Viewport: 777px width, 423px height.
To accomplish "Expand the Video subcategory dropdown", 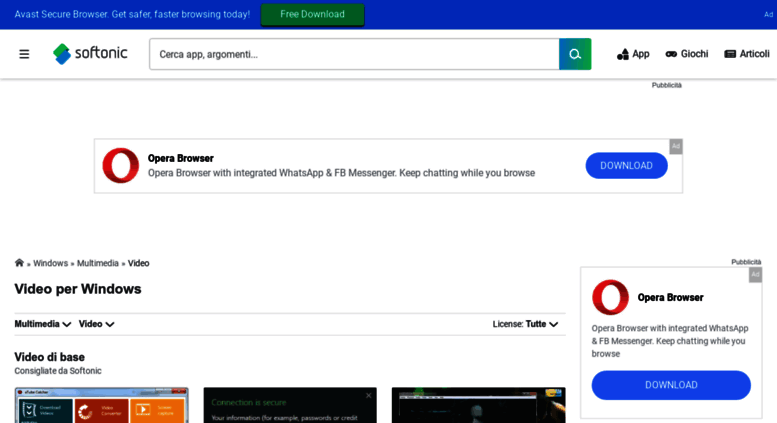I will [97, 324].
